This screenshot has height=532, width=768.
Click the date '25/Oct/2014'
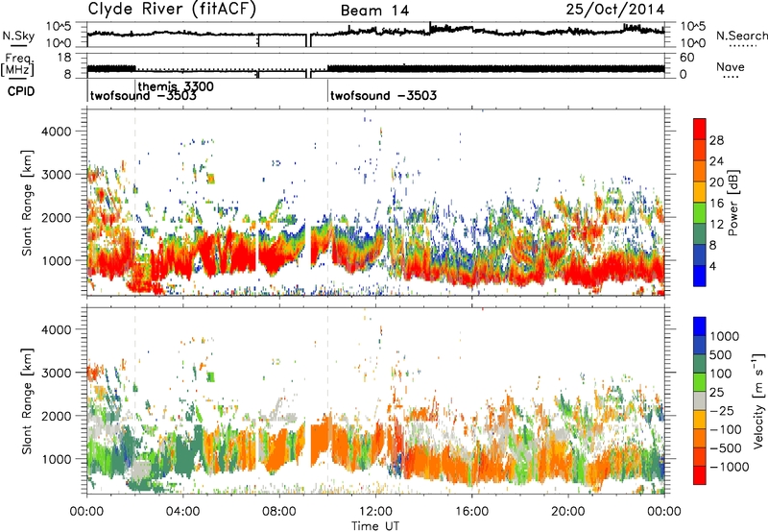coord(615,10)
